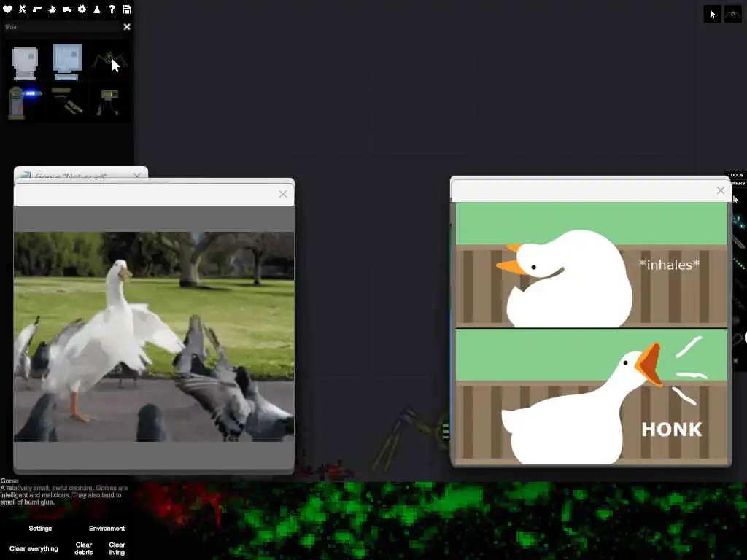Select the olive gun-parts item
Viewport: 747px width, 560px height.
pos(66,101)
